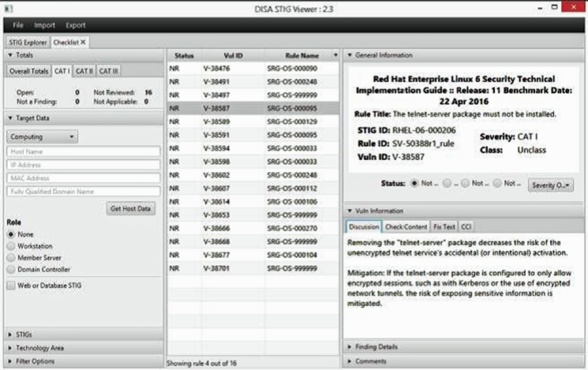Expand the Technology Area section
This screenshot has height=370, width=588.
(x=84, y=348)
